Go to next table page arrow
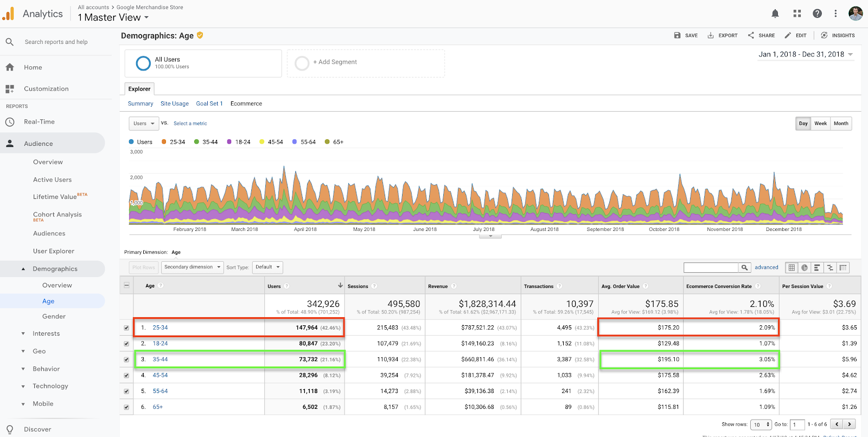868x437 pixels. pos(850,424)
